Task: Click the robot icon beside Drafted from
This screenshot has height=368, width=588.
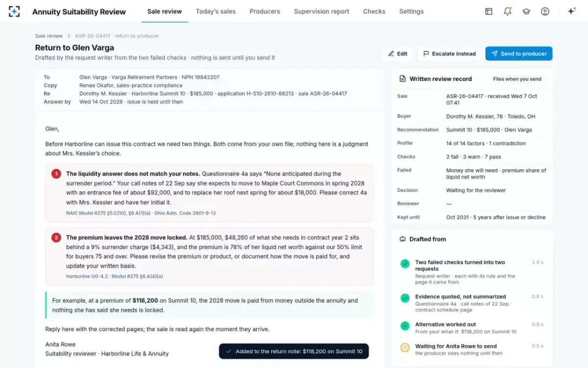Action: point(403,239)
